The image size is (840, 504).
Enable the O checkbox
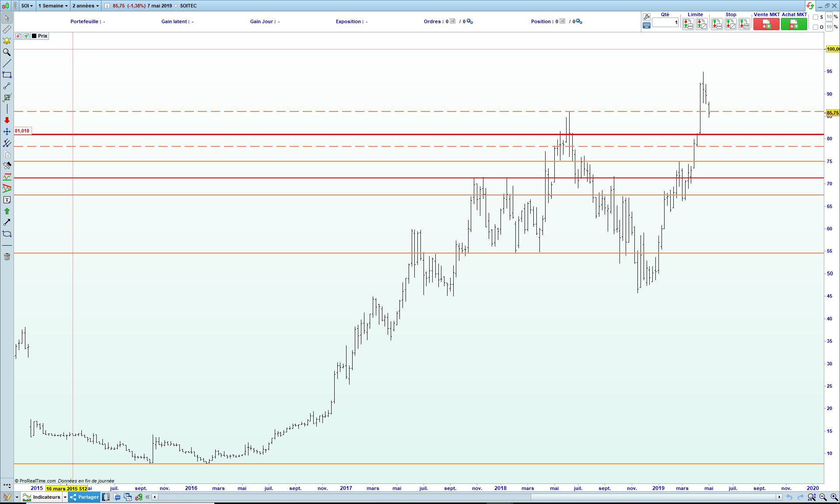click(x=815, y=27)
